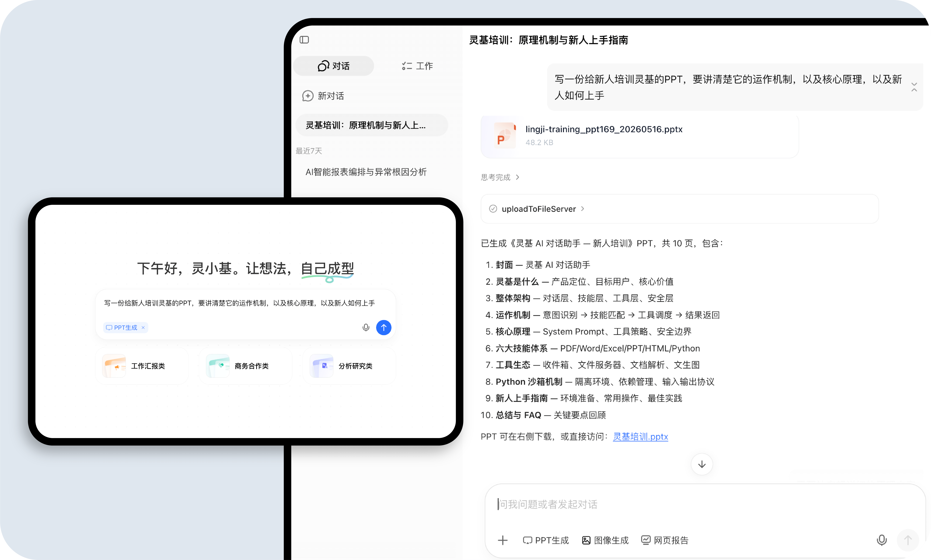Screen dimensions: 931x560
Task: Click the 对话 chat bubble icon
Action: click(x=323, y=66)
